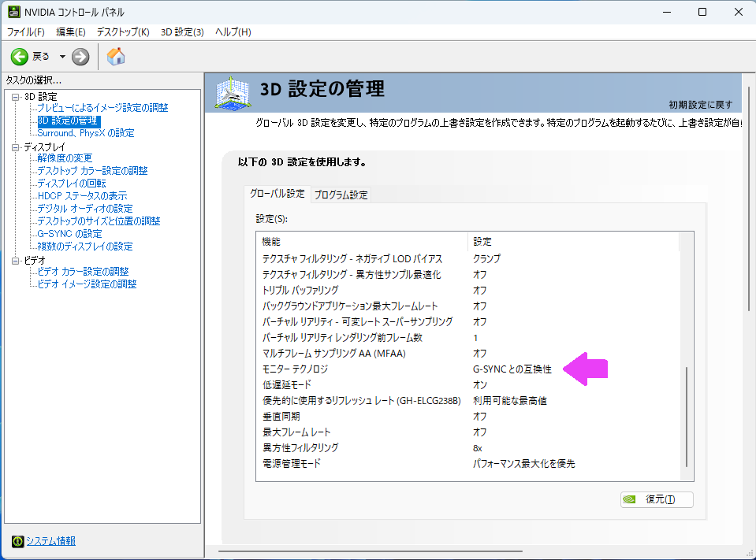Maximize the NVIDIA コントロール パネル window
The image size is (756, 560).
click(702, 12)
